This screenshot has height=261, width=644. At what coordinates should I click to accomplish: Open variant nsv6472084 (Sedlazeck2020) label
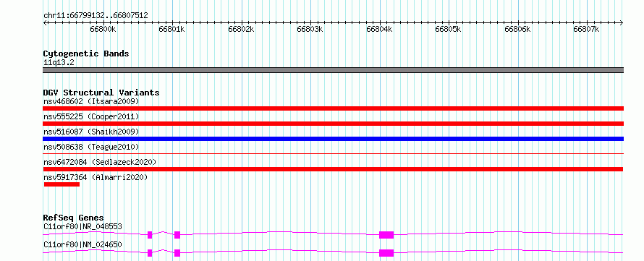100,162
